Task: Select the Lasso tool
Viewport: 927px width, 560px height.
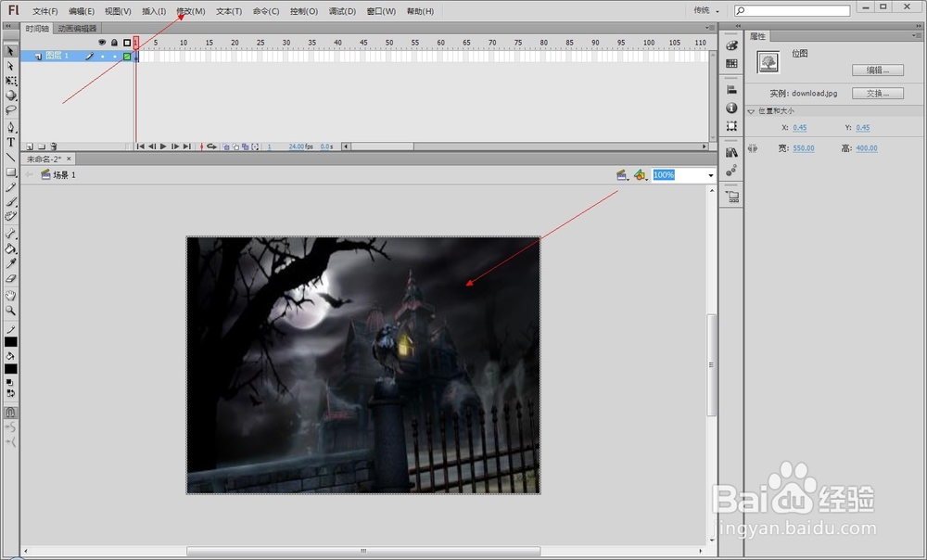Action: click(x=10, y=110)
